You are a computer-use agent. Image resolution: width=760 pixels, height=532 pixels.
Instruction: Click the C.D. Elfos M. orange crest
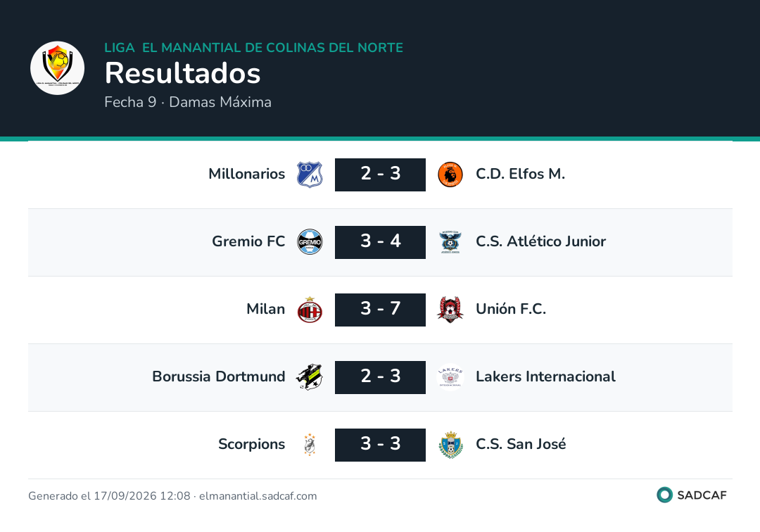point(450,175)
